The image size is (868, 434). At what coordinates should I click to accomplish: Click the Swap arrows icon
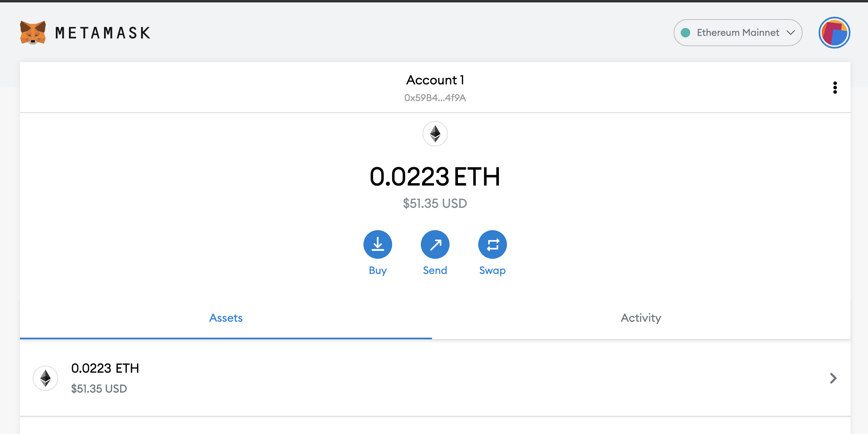pyautogui.click(x=492, y=244)
